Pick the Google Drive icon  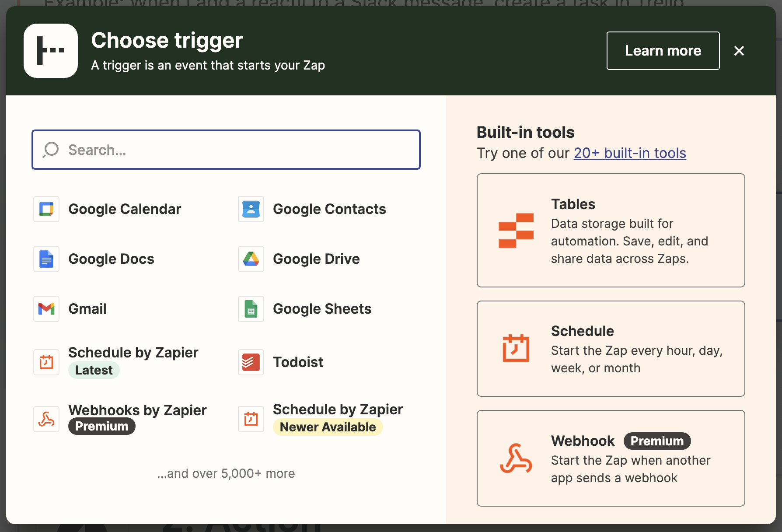(x=251, y=259)
